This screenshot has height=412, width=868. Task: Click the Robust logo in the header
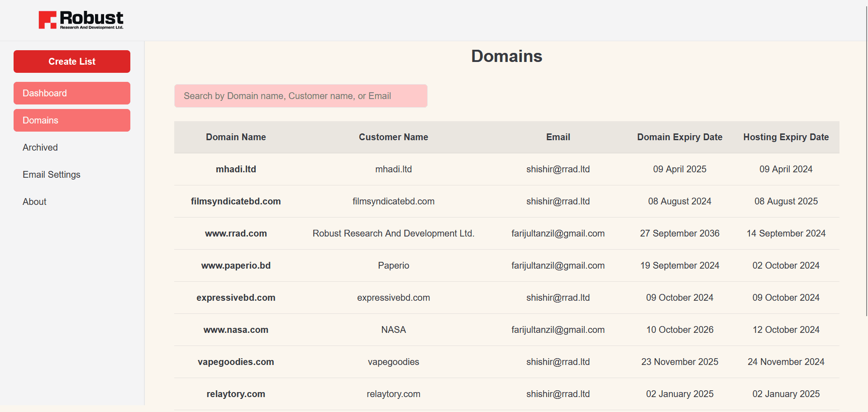pos(81,19)
